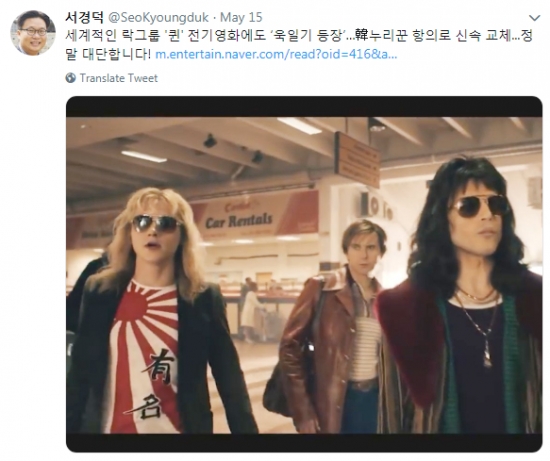Click the necklace pendant in the photo
This screenshot has width=550, height=461.
(x=488, y=355)
